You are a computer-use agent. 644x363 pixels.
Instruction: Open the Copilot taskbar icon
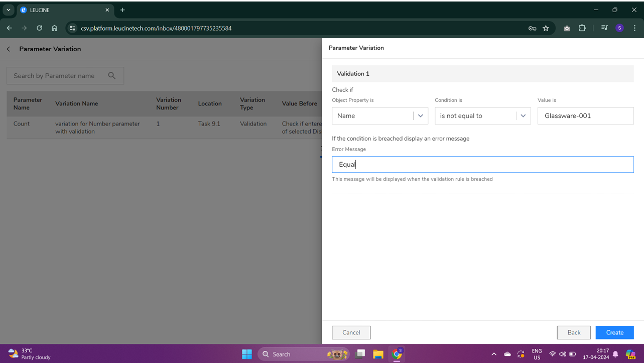pyautogui.click(x=631, y=354)
